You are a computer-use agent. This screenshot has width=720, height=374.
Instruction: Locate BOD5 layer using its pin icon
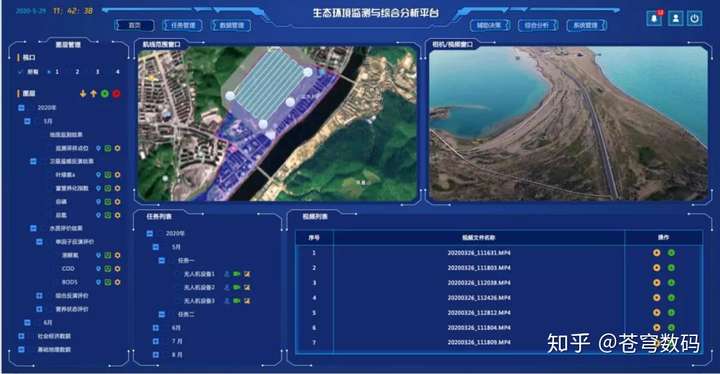[x=98, y=282]
